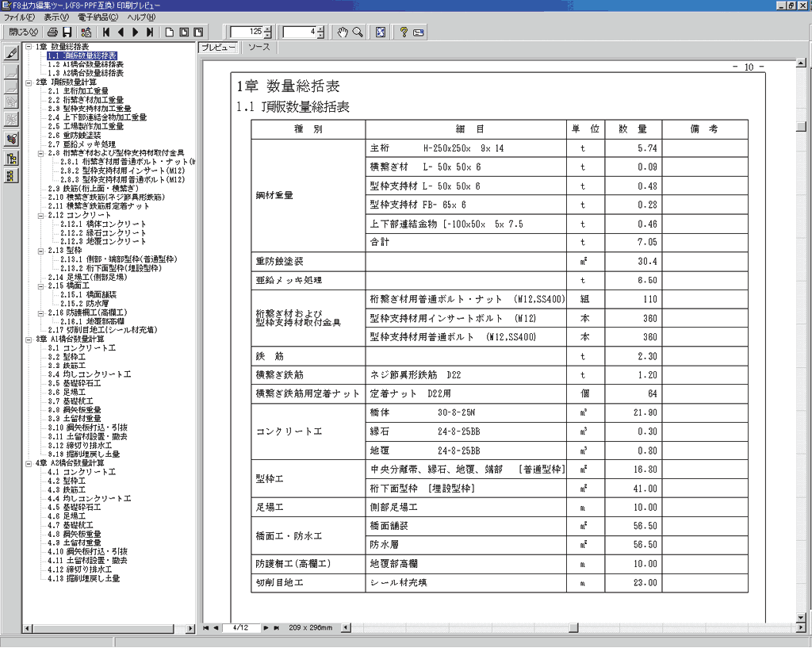Switch to the ソース tab
812x648 pixels.
[259, 47]
